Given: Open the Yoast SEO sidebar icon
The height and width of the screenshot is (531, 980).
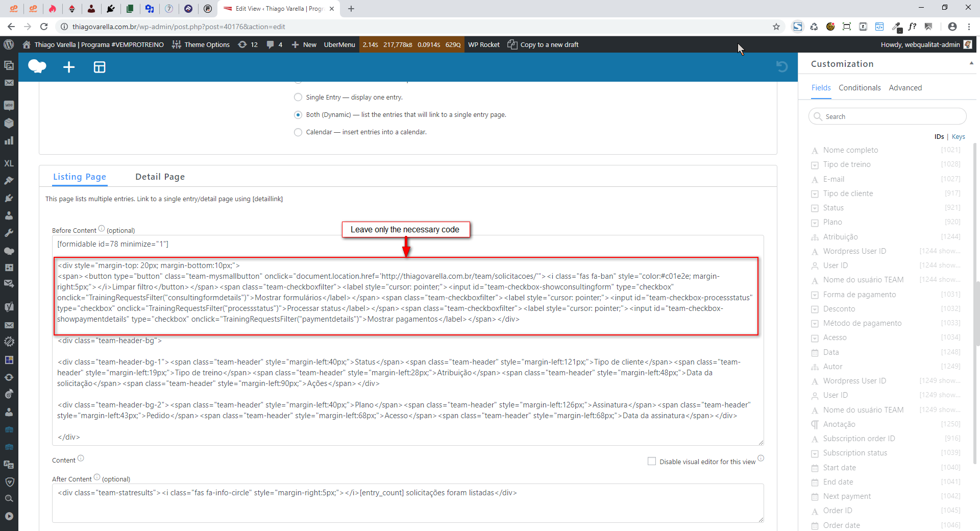Looking at the screenshot, I should pos(9,307).
